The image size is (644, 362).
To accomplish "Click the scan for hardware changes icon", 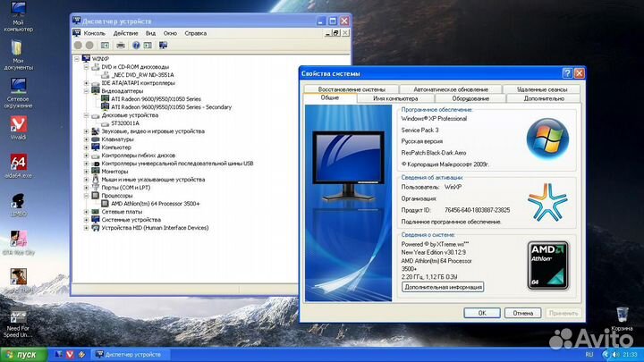I will tap(163, 46).
